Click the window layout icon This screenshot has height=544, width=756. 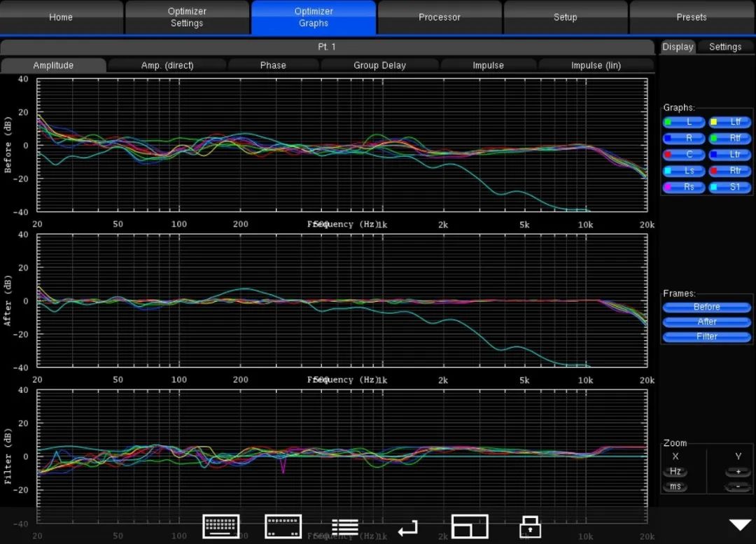point(470,526)
